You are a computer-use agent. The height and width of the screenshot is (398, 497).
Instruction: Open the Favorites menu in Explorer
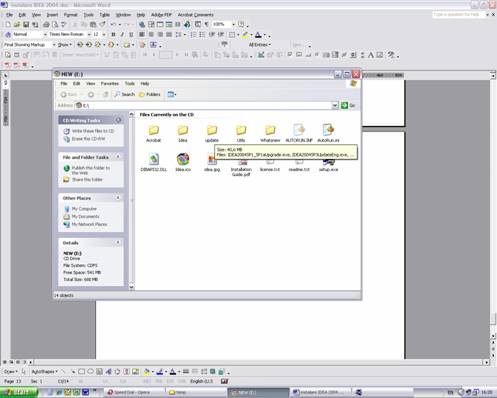pyautogui.click(x=110, y=84)
